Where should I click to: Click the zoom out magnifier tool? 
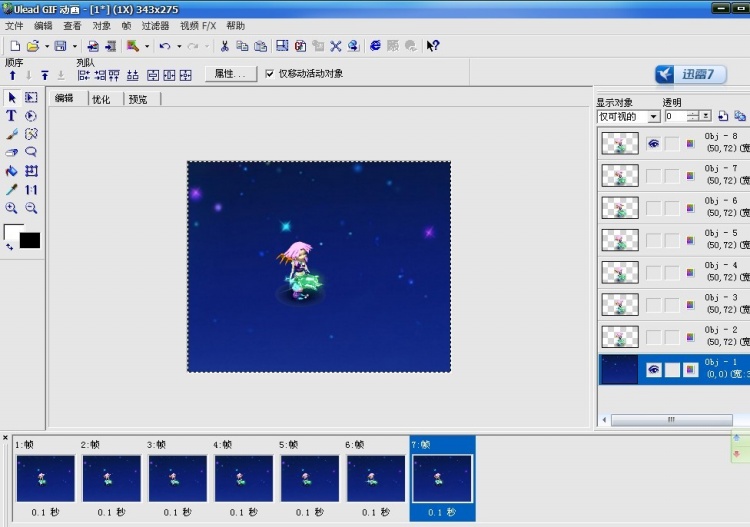coord(31,208)
